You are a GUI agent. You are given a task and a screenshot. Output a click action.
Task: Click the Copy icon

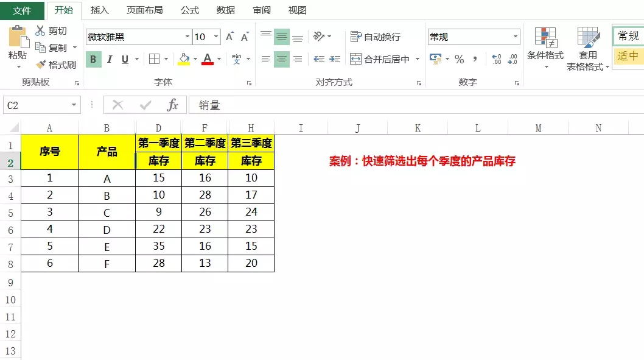[40, 48]
